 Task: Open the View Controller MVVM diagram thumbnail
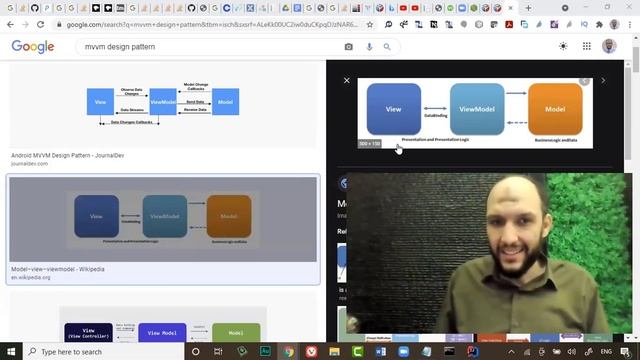point(163,324)
